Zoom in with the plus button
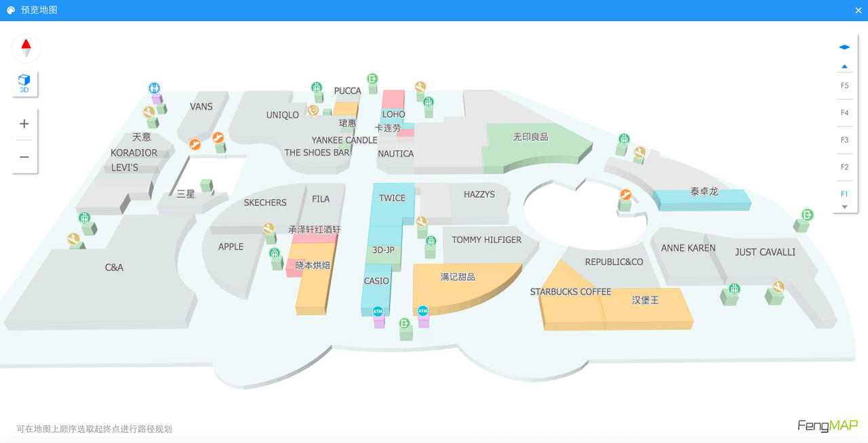Viewport: 868px width, 443px height. [x=24, y=124]
